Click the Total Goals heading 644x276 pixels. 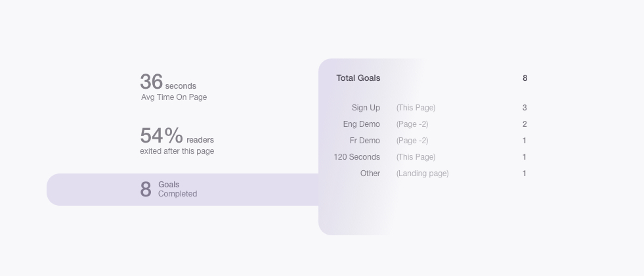point(358,78)
